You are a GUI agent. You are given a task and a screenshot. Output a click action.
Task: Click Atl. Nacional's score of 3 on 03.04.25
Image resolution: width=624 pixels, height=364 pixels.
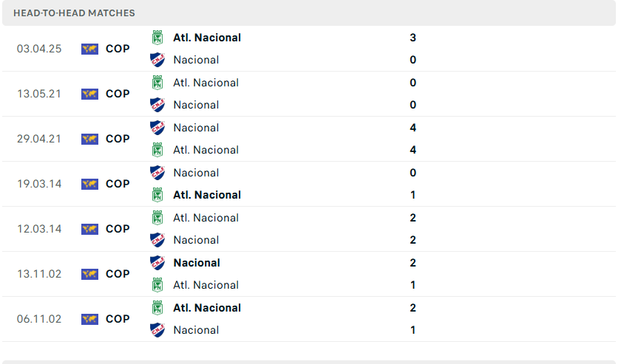coord(413,38)
